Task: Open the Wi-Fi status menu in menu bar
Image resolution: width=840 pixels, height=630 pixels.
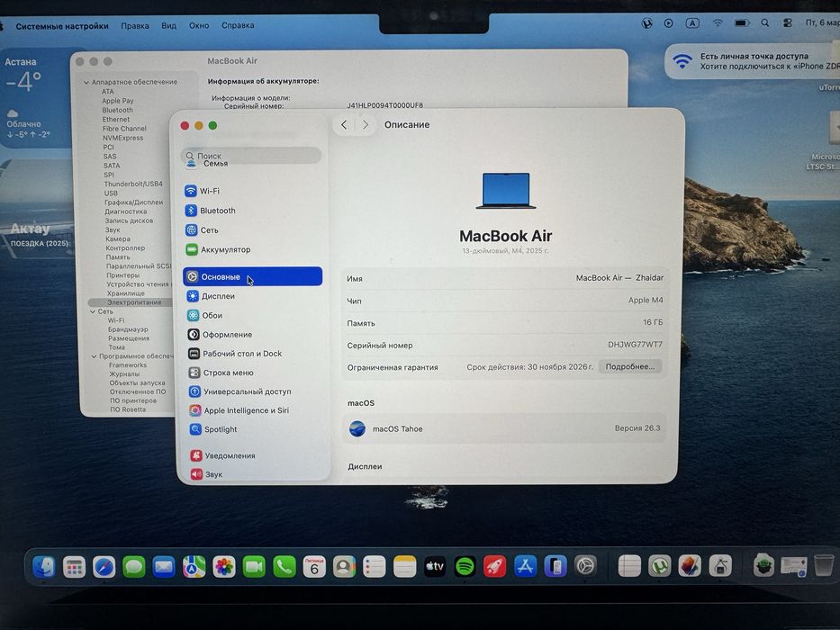Action: coord(718,23)
